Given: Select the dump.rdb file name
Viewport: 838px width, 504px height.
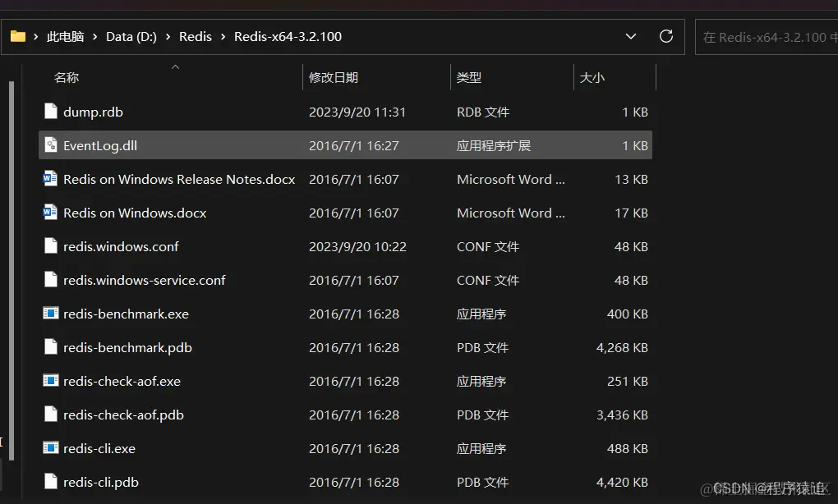Looking at the screenshot, I should click(x=93, y=112).
